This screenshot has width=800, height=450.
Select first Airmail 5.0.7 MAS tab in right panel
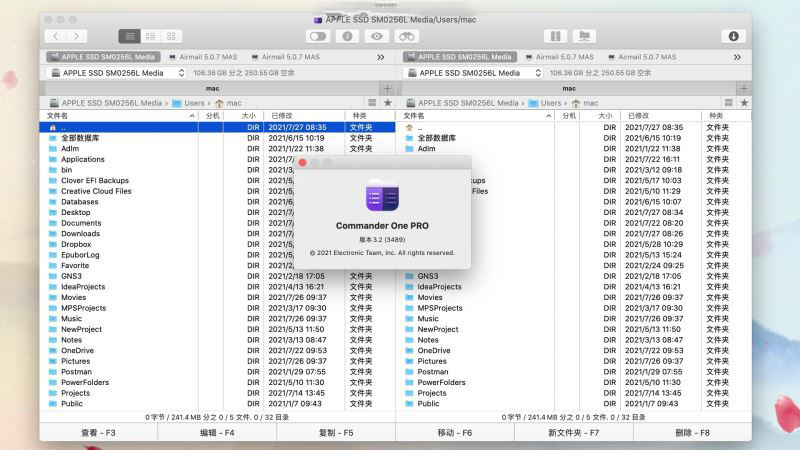click(x=560, y=57)
